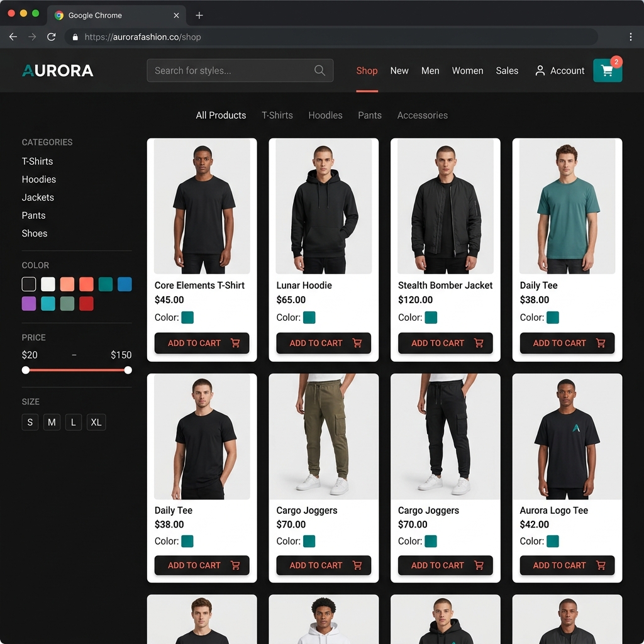Pick the dark red color filter swatch
Image resolution: width=644 pixels, height=644 pixels.
(86, 304)
